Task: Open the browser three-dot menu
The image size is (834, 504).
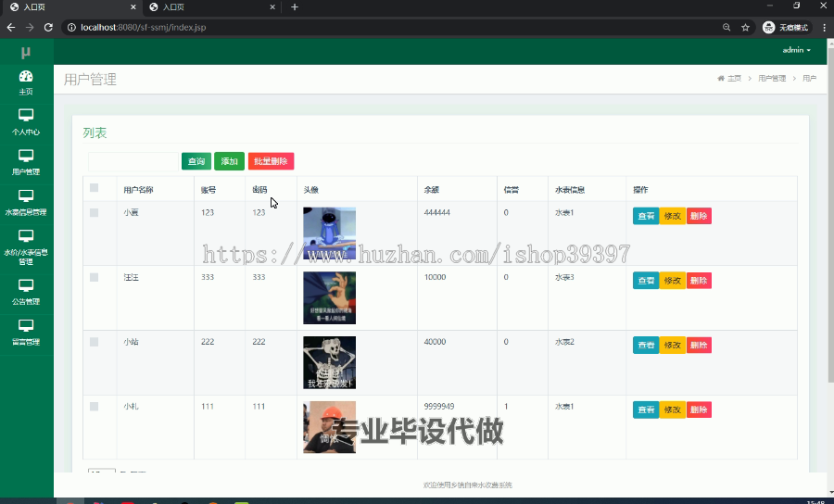Action: tap(824, 27)
